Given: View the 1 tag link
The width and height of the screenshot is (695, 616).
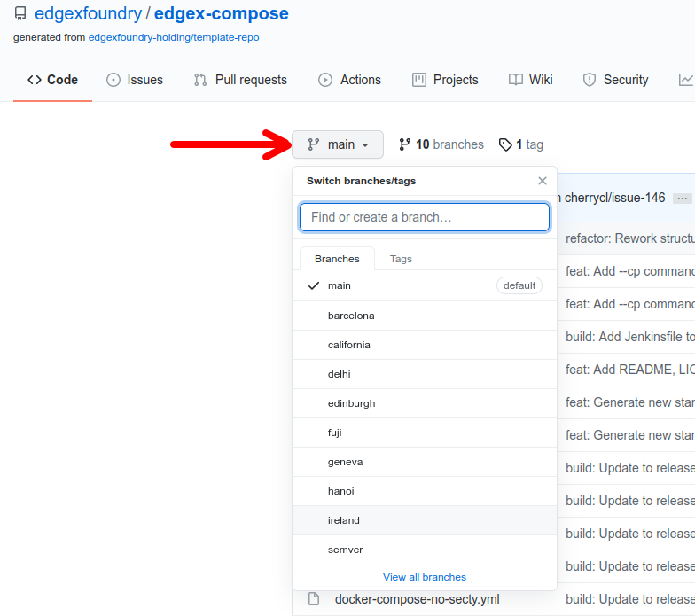Looking at the screenshot, I should 521,144.
